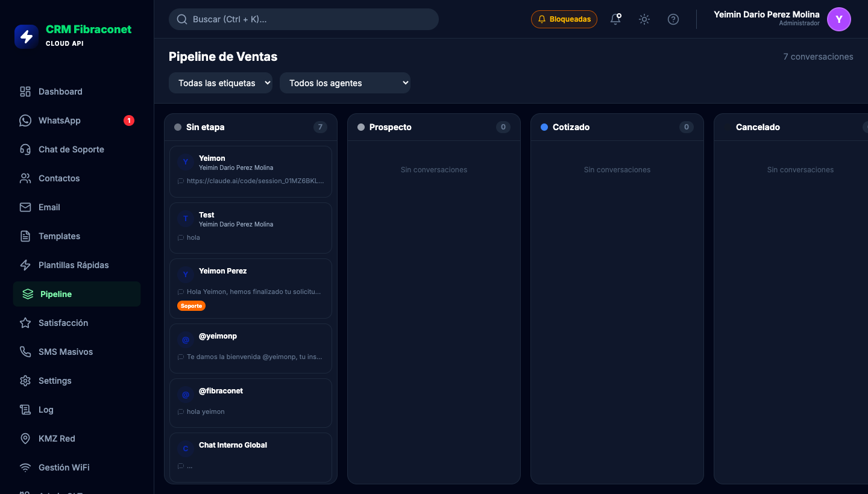Click the '7 conversaciones' counter text
868x494 pixels.
pos(818,57)
